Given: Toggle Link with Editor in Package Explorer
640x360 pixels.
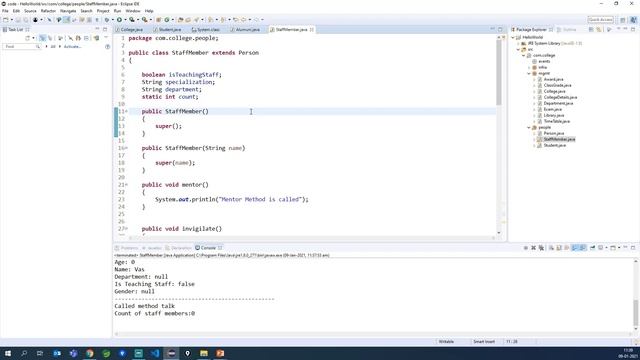Looking at the screenshot, I should pos(599,29).
